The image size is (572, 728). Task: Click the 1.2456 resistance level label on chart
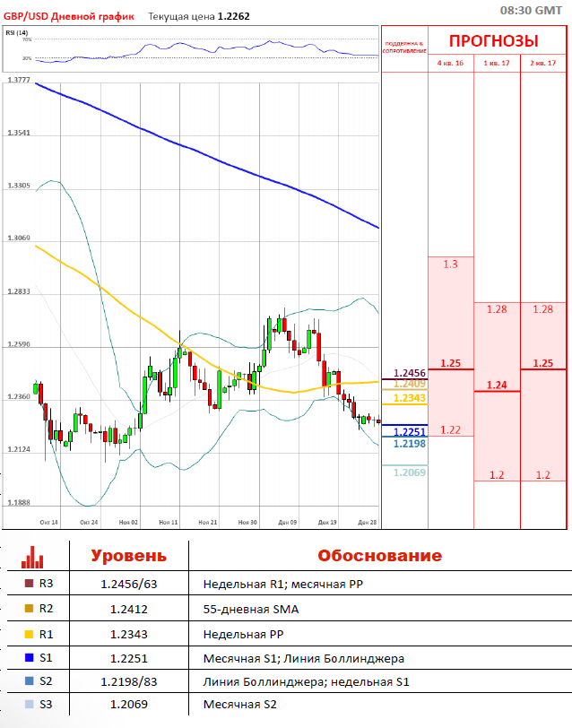pos(409,373)
